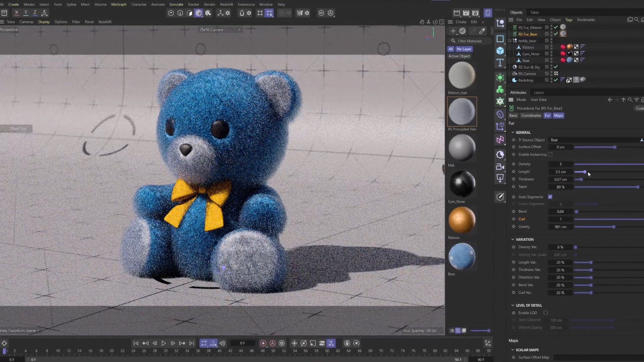
Task: Switch to the Takes tab
Action: click(x=535, y=12)
